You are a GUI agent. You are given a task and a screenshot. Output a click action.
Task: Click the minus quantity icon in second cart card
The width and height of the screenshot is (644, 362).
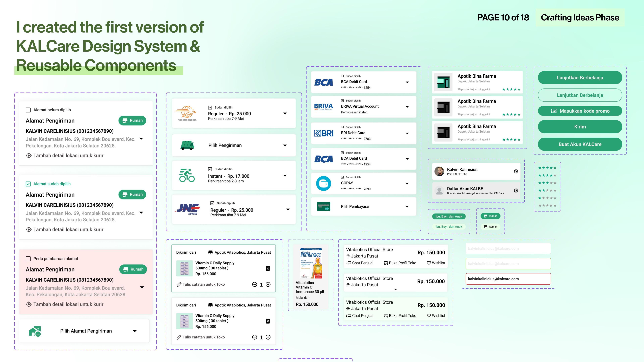coord(255,337)
